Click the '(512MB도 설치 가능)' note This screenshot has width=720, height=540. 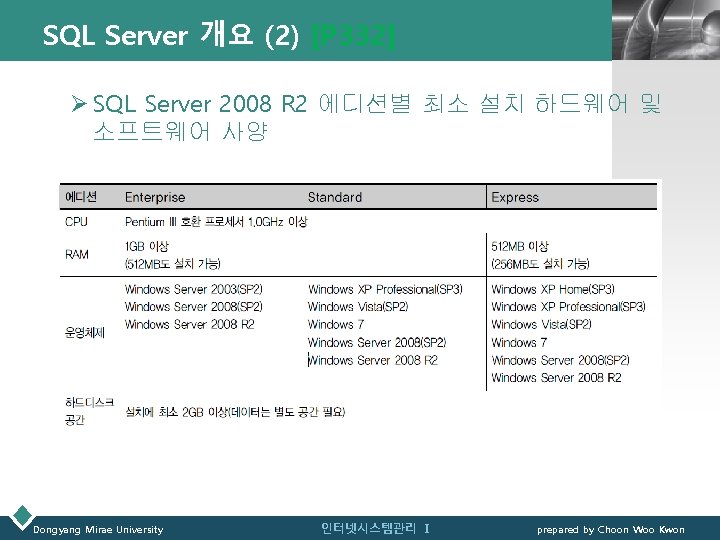173,264
